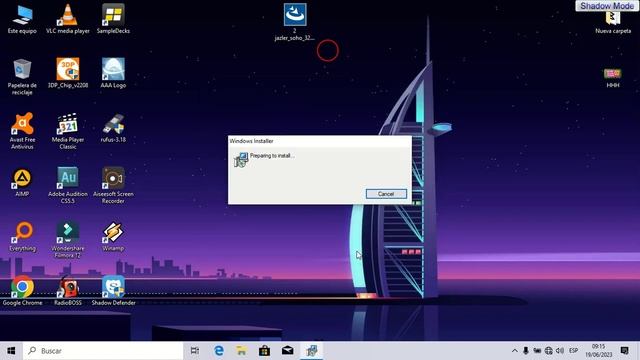Open the Windows Start menu
Image resolution: width=640 pixels, height=360 pixels.
[11, 351]
